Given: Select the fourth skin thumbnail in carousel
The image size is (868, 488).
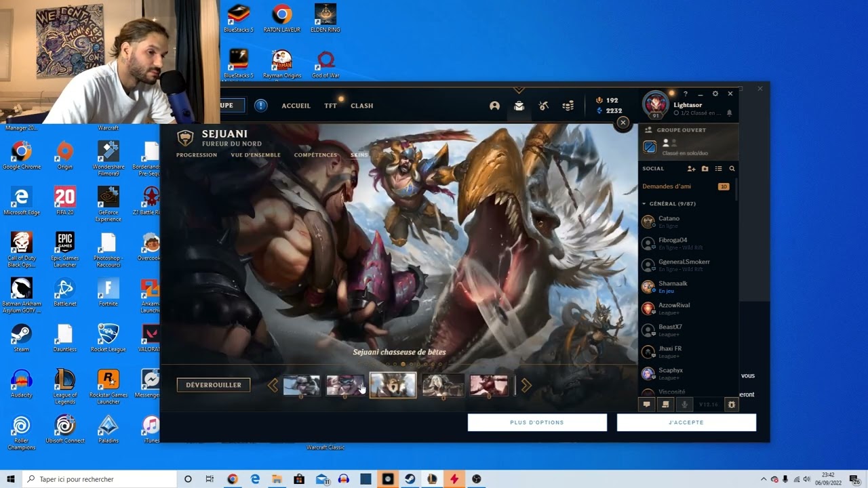Looking at the screenshot, I should (443, 385).
